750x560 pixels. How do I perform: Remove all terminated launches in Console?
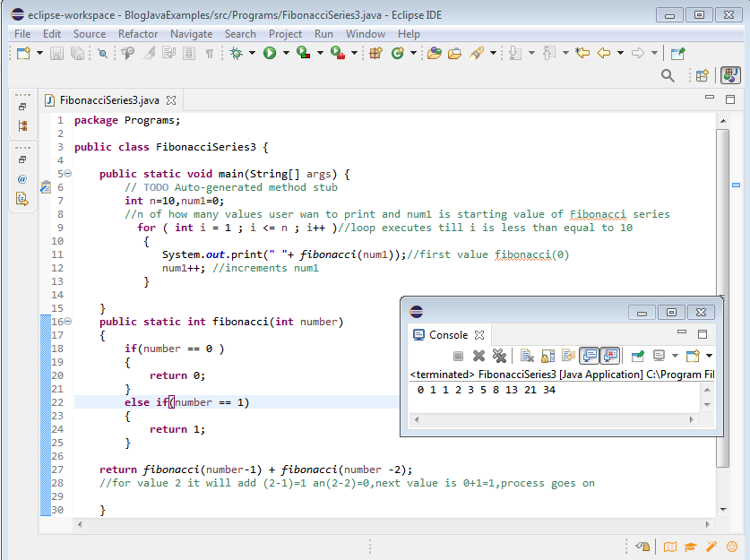pos(501,357)
